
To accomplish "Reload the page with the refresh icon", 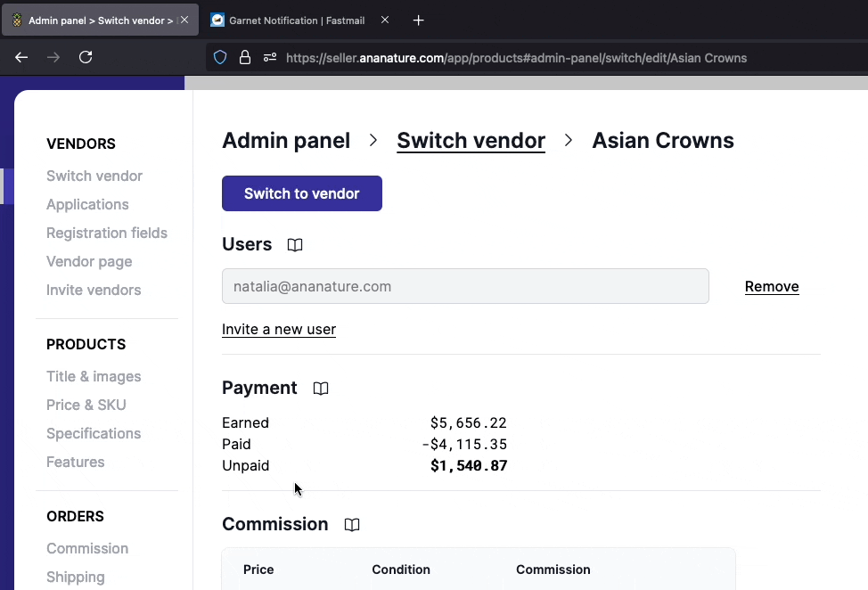I will point(86,57).
